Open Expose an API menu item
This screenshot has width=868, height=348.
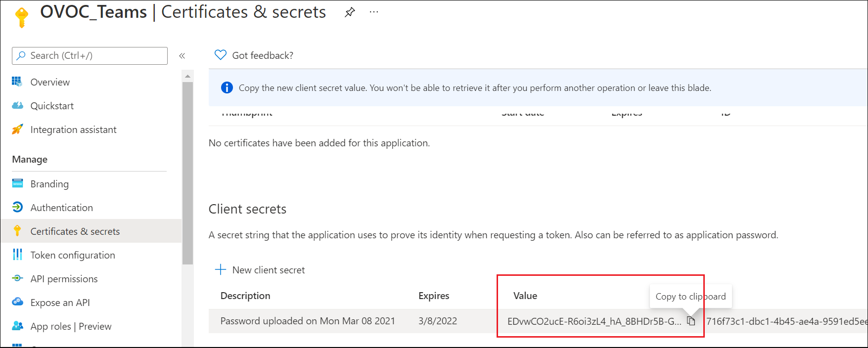coord(60,303)
